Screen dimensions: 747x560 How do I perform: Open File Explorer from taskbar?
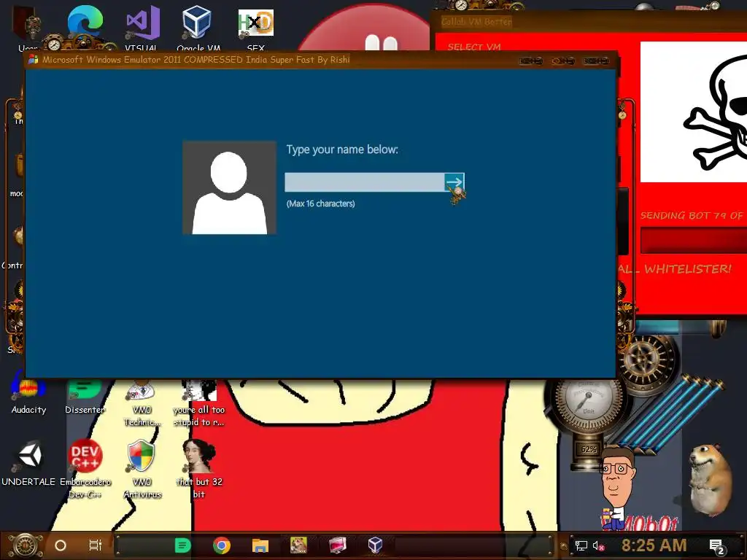(260, 545)
